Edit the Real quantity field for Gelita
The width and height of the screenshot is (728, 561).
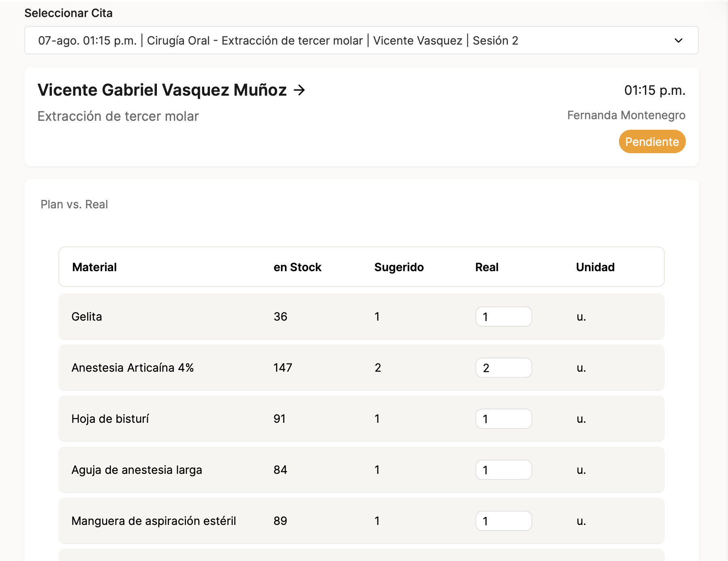[x=503, y=317]
